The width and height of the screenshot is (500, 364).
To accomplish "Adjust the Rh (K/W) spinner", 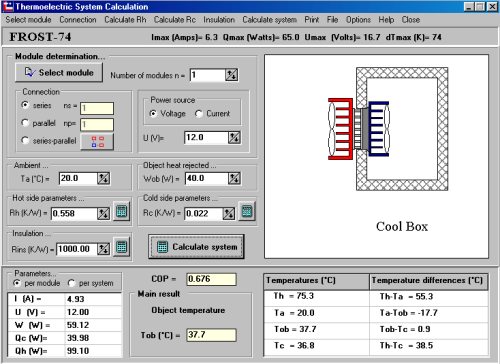I will 103,214.
